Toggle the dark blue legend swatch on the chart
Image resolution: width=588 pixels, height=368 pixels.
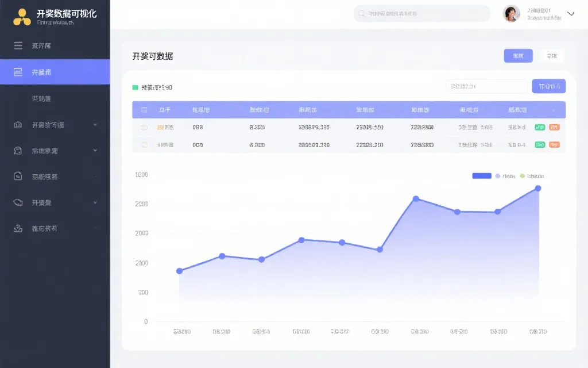coord(481,176)
